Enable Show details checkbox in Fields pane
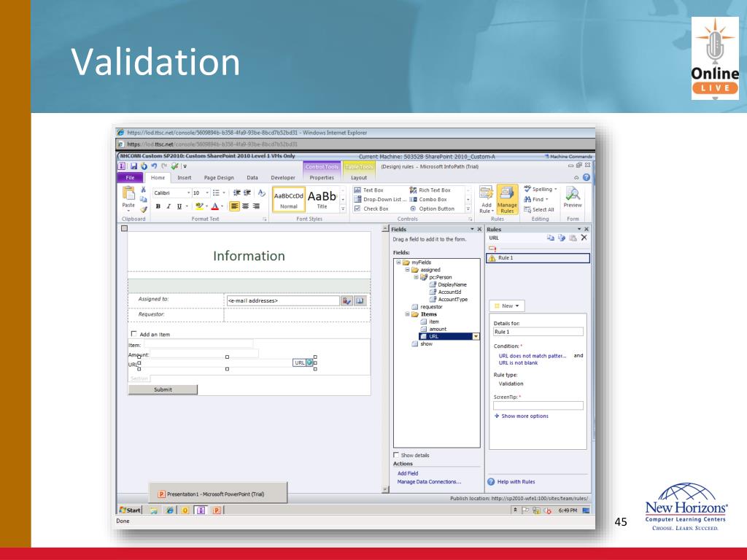Viewport: 747px width, 560px height. point(396,455)
